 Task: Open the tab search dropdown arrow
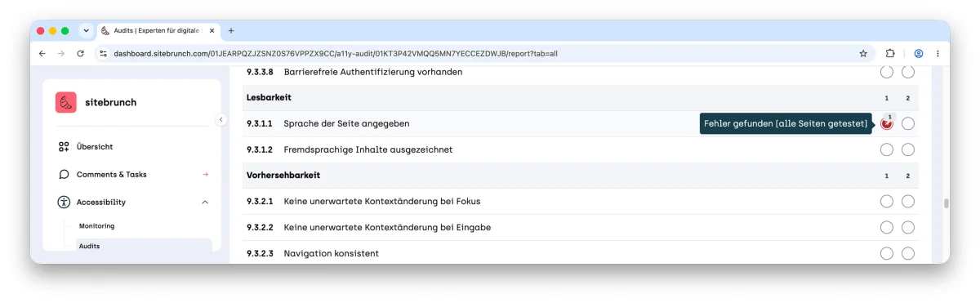pyautogui.click(x=86, y=31)
